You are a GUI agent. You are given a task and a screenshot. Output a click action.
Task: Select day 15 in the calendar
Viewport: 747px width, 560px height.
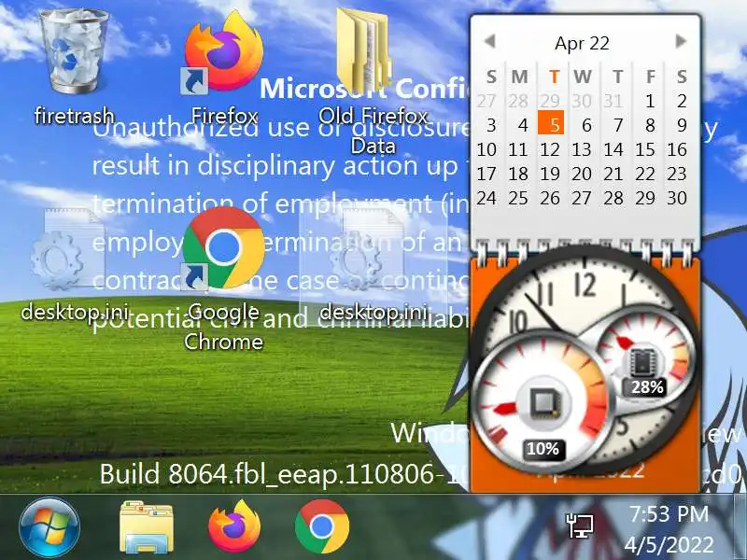point(645,149)
